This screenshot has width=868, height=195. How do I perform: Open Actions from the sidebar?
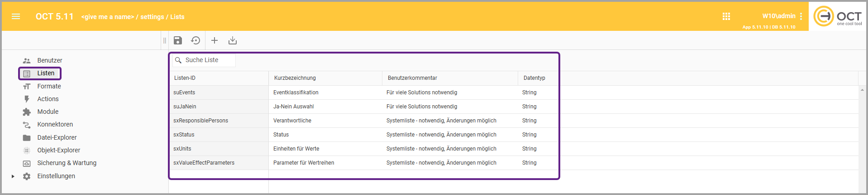click(x=48, y=99)
